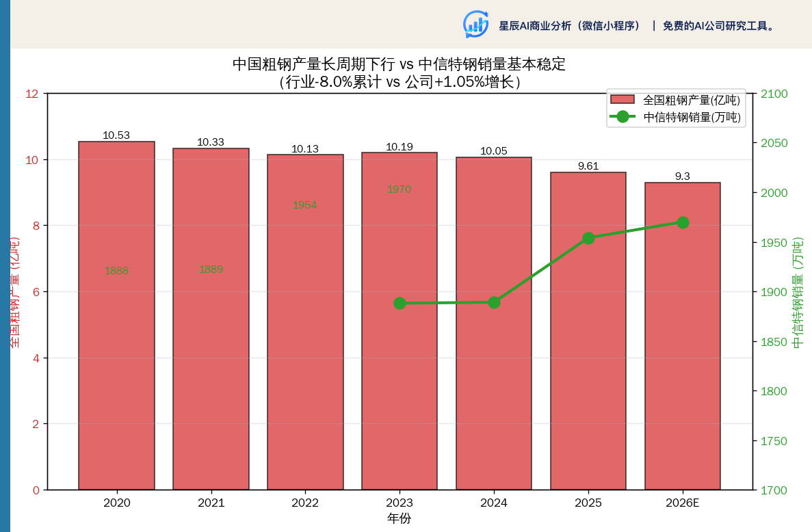Click the 2022 bar value 10.13
The height and width of the screenshot is (532, 812).
[305, 149]
